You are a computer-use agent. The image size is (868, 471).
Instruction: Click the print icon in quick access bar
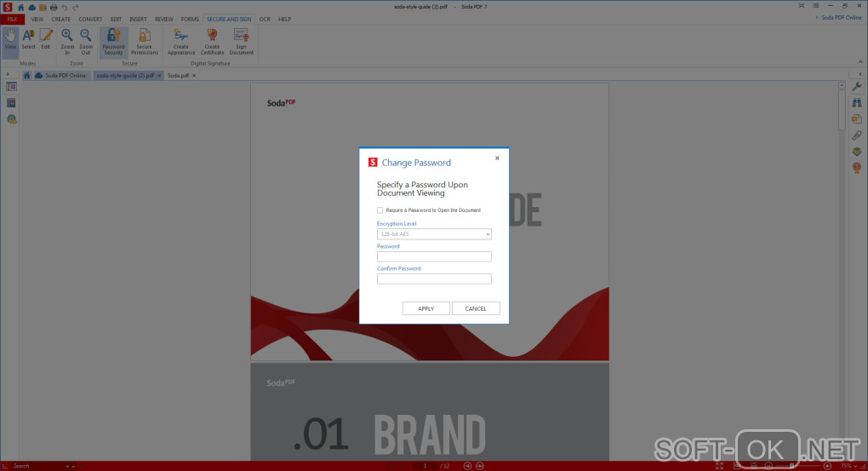pyautogui.click(x=54, y=7)
